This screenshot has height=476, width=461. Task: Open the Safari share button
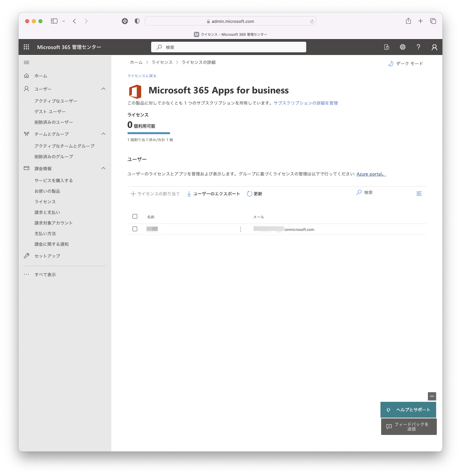[408, 21]
